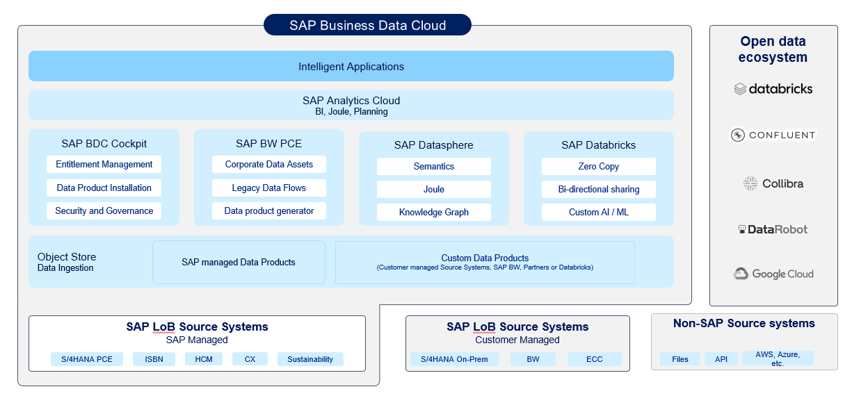Click Bi-directional sharing

598,189
